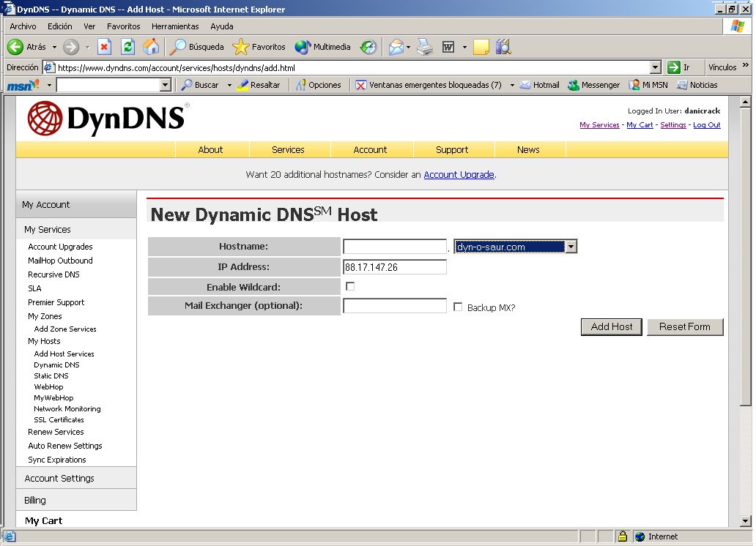Click the Home page icon

tap(151, 47)
